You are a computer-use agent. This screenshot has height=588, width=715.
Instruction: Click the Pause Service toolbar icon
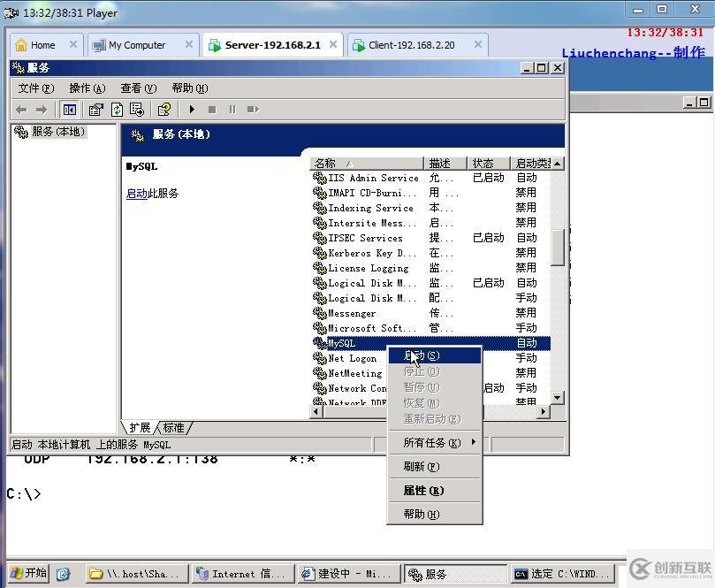coord(232,110)
